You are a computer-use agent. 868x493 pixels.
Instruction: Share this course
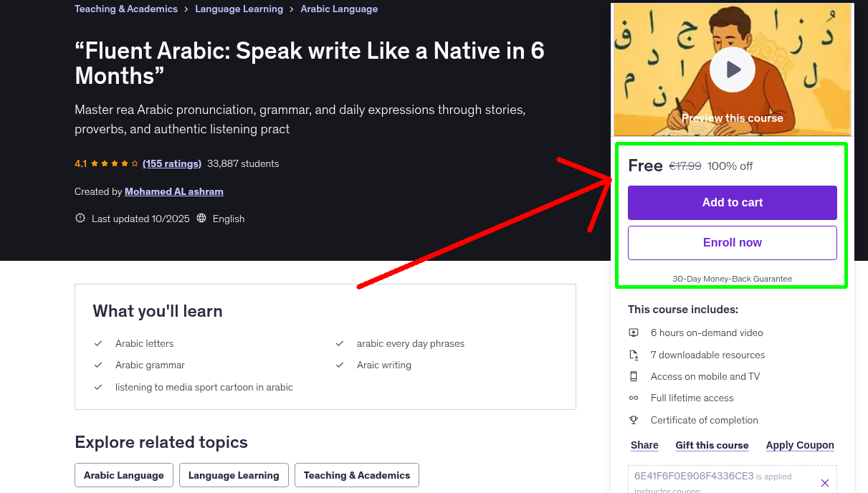644,445
